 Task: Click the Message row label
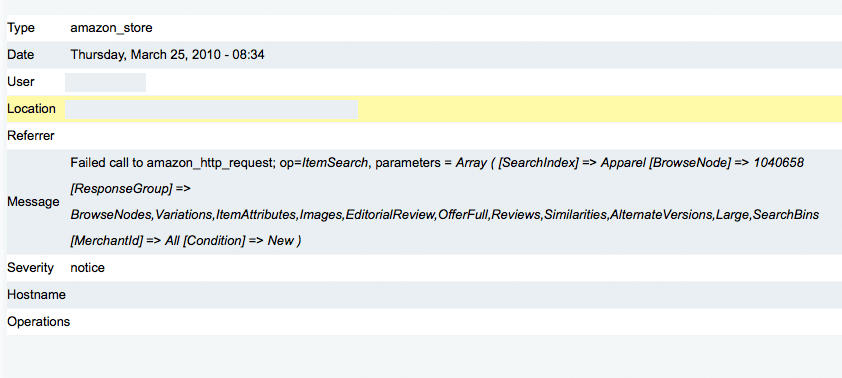(33, 202)
